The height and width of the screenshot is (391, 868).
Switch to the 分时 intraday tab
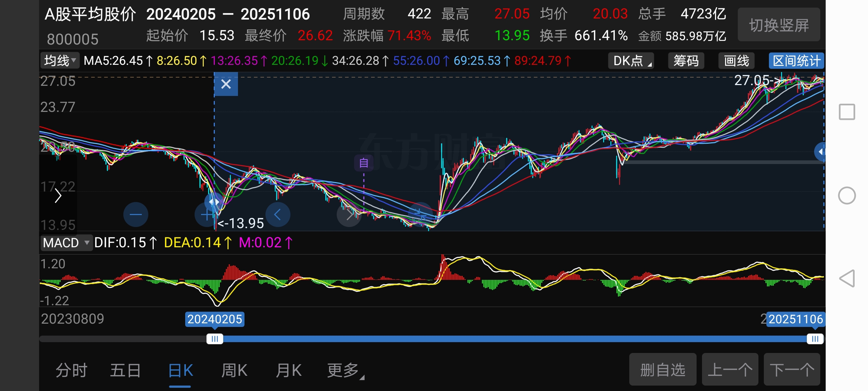coord(71,370)
